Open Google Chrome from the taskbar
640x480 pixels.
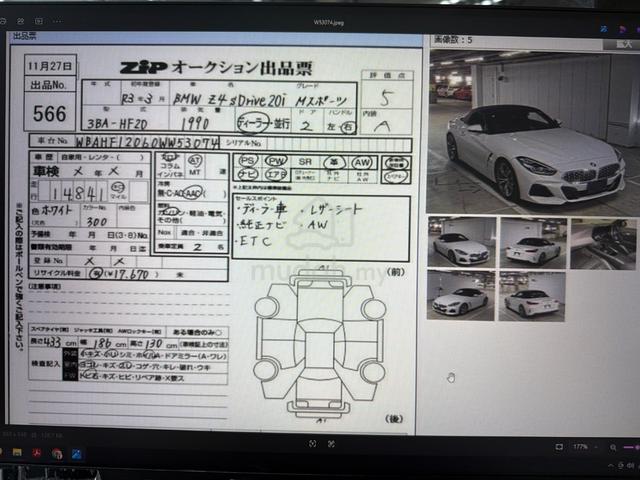pyautogui.click(x=57, y=453)
